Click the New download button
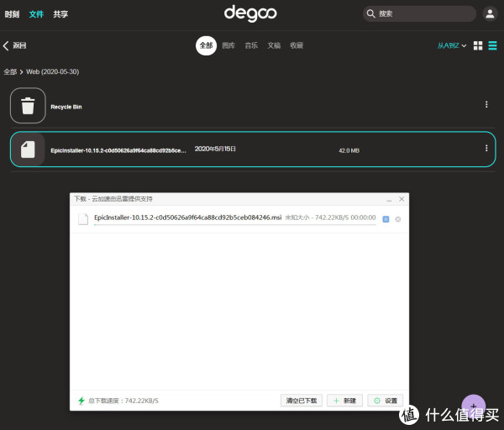This screenshot has height=430, width=504. 345,401
